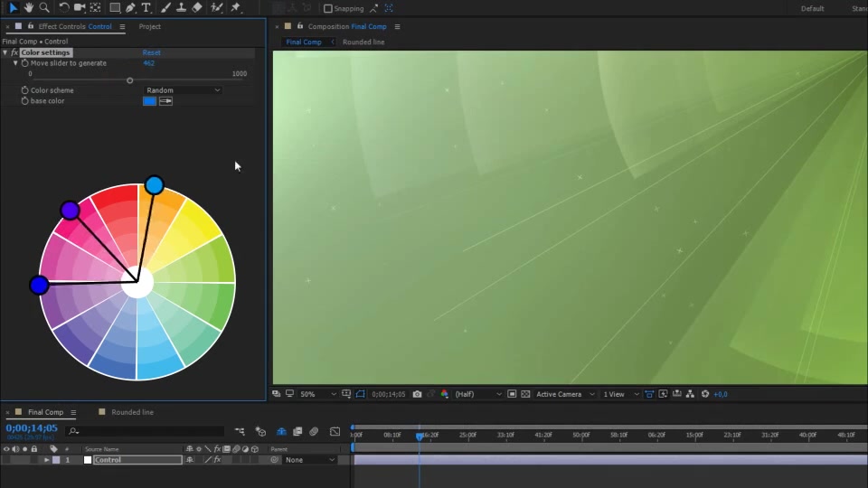868x488 pixels.
Task: Select Rounded line in composition navigator
Action: [x=363, y=42]
